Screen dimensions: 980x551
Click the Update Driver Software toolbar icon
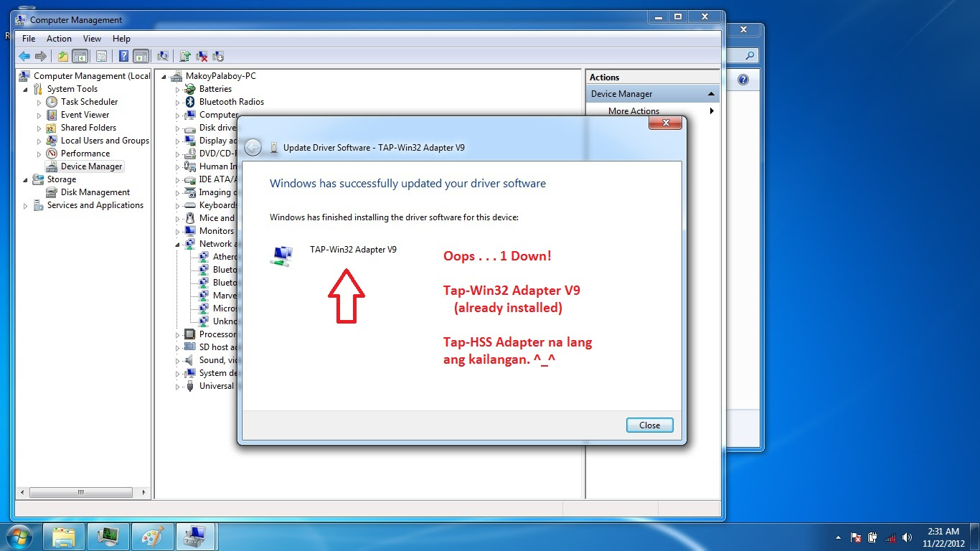pyautogui.click(x=185, y=56)
